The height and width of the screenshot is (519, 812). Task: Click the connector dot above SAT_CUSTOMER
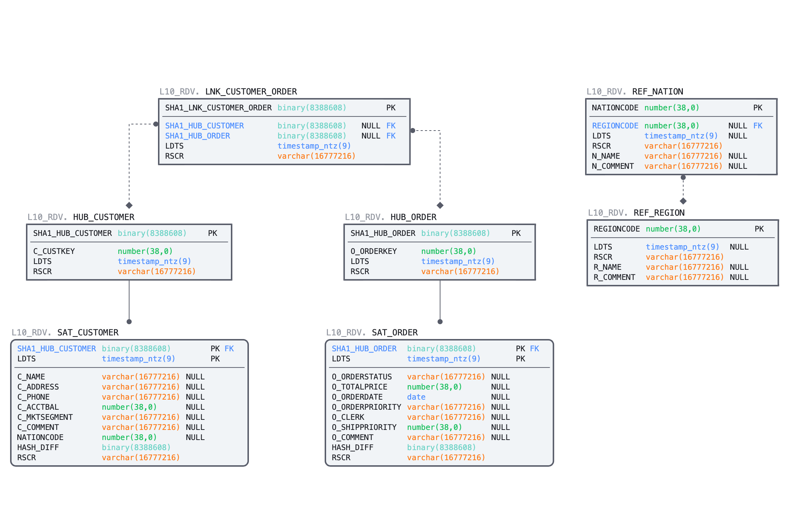click(x=129, y=321)
